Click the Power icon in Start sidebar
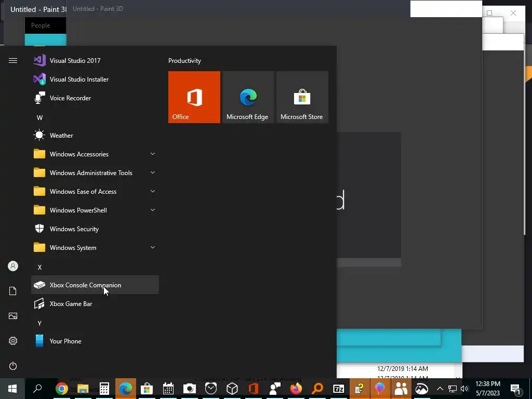This screenshot has height=399, width=532. [x=13, y=366]
